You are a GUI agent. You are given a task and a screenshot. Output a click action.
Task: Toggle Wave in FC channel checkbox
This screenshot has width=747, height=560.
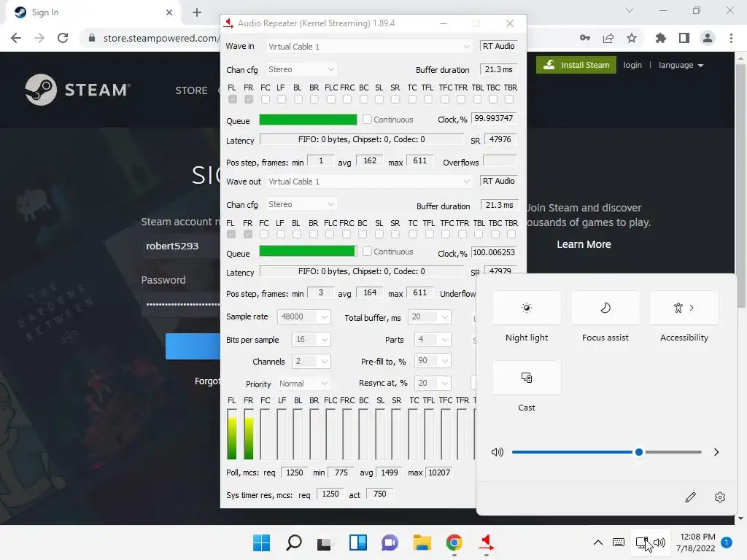[x=266, y=99]
